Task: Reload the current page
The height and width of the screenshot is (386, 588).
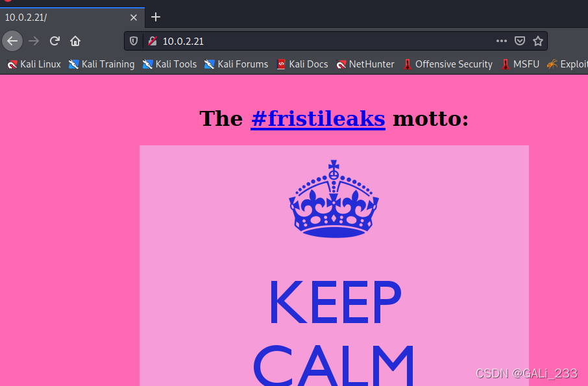Action: [x=55, y=41]
